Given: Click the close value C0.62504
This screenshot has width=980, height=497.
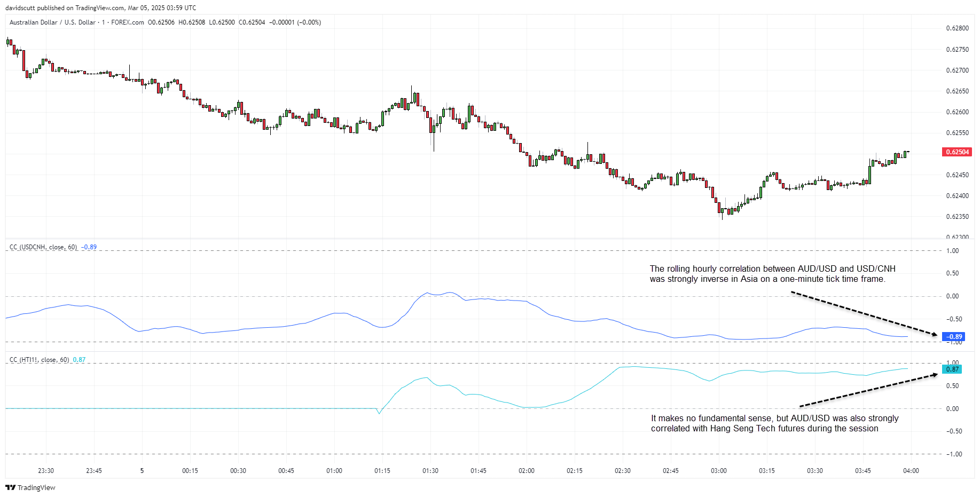Looking at the screenshot, I should (252, 22).
